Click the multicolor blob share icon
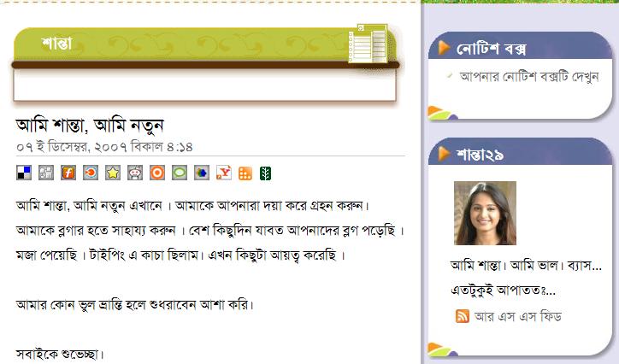This screenshot has height=364, width=619. (x=202, y=173)
